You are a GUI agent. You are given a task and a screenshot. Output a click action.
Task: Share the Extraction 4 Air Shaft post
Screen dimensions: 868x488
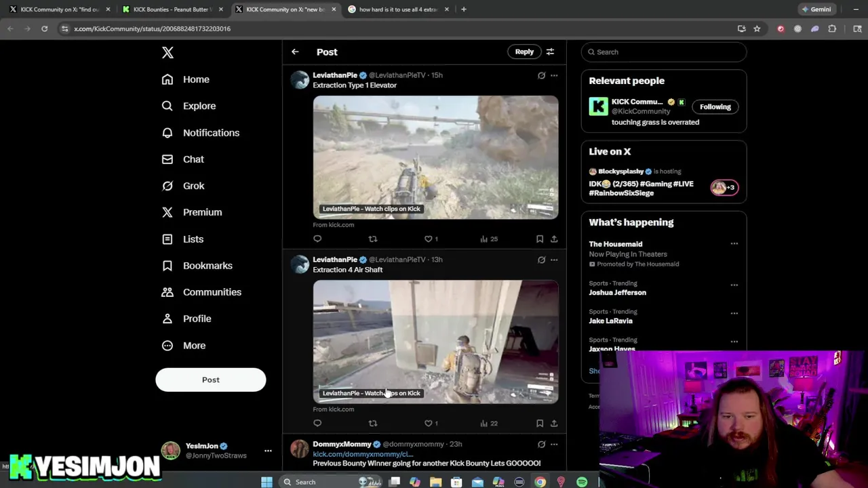(x=554, y=423)
